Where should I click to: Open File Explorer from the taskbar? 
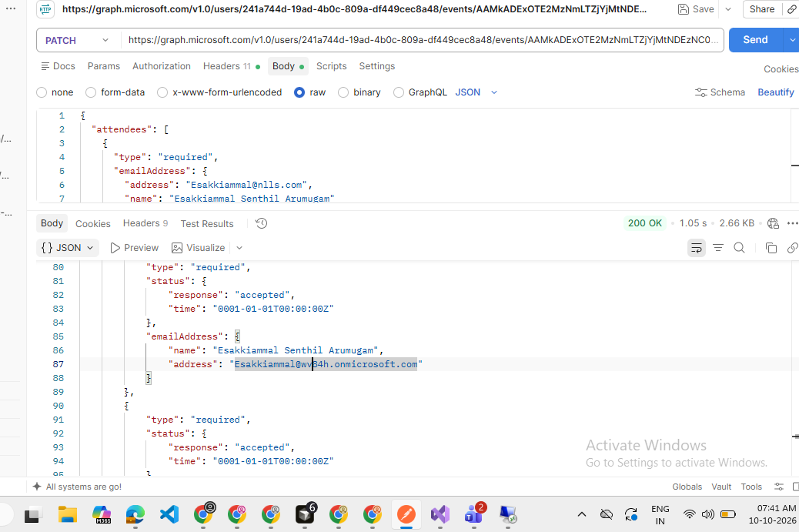67,514
